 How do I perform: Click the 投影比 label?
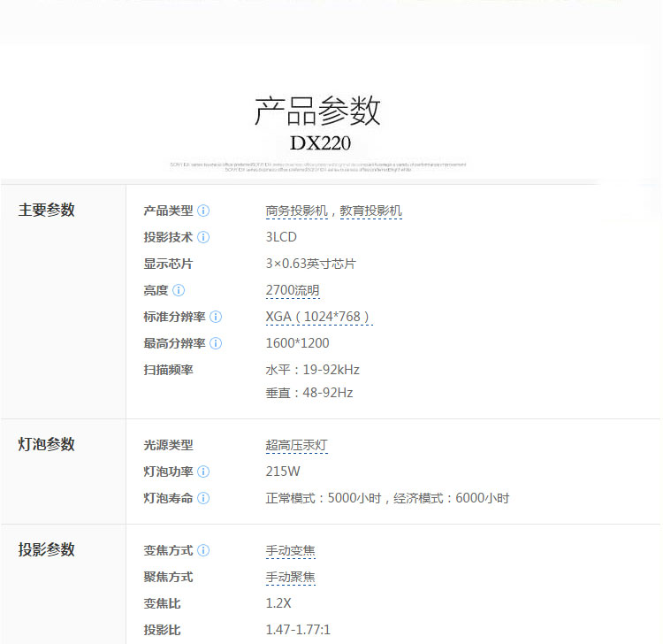162,630
